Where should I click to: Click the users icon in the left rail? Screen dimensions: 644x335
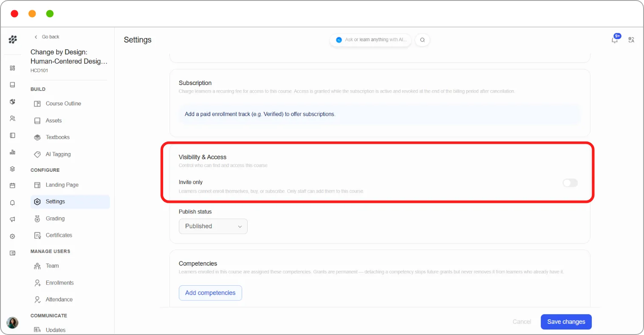(x=12, y=119)
